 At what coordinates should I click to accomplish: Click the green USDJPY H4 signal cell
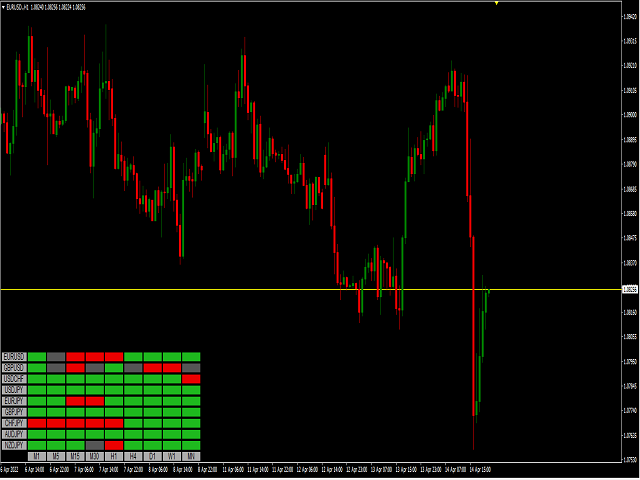pos(133,390)
